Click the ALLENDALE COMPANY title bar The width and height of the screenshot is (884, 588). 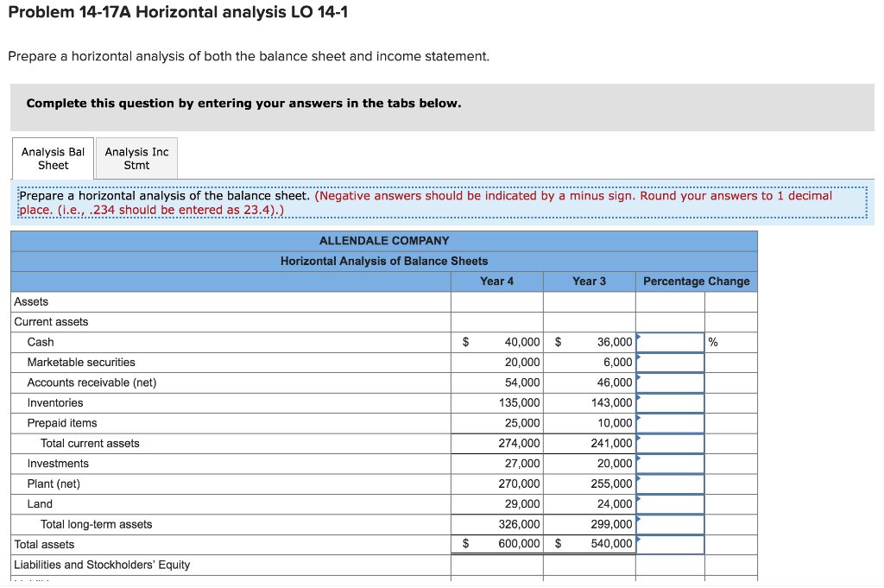pyautogui.click(x=384, y=240)
